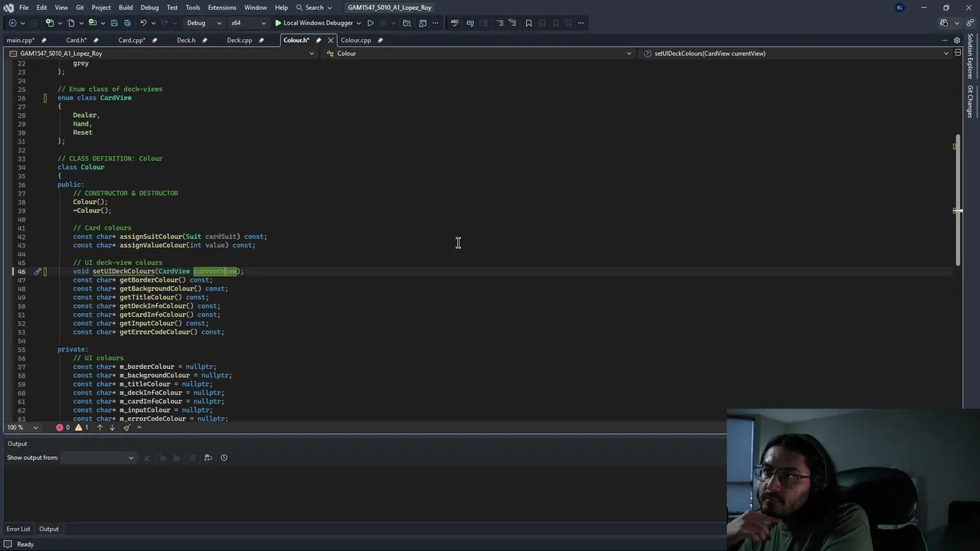Expand the Local Windows Debugger dropdown arrow
The width and height of the screenshot is (980, 551).
tap(358, 23)
